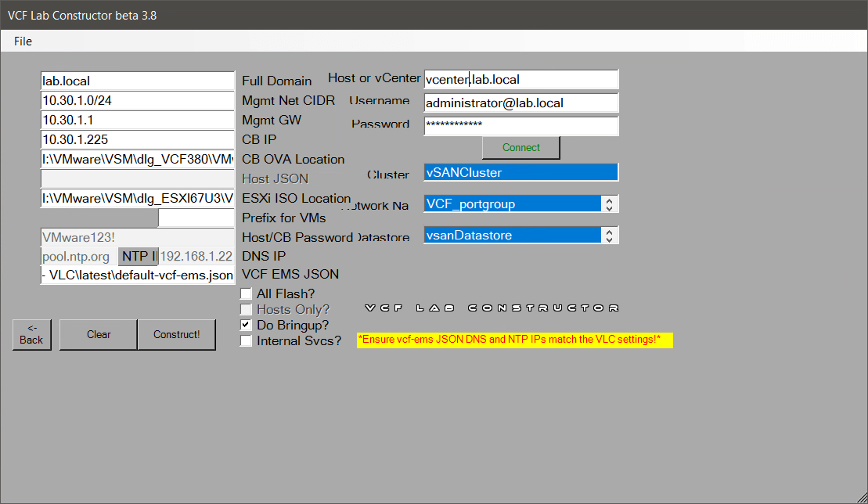Select vSANCluster in the Cluster list
The height and width of the screenshot is (504, 868).
click(x=521, y=173)
